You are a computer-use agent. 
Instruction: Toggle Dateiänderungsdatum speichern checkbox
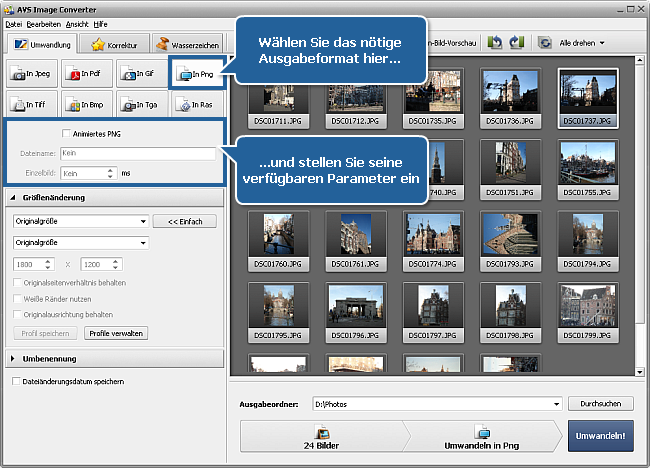[15, 381]
